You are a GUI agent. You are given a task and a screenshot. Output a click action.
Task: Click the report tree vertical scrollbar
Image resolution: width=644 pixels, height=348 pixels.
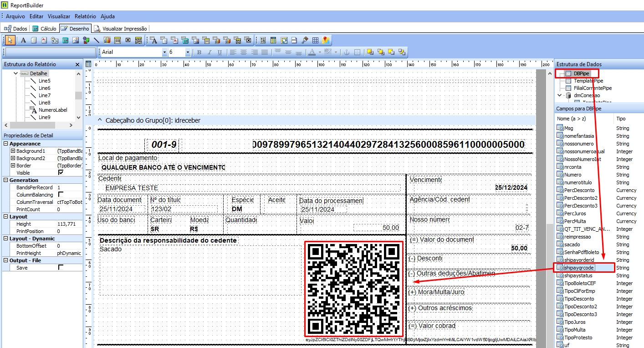point(79,95)
